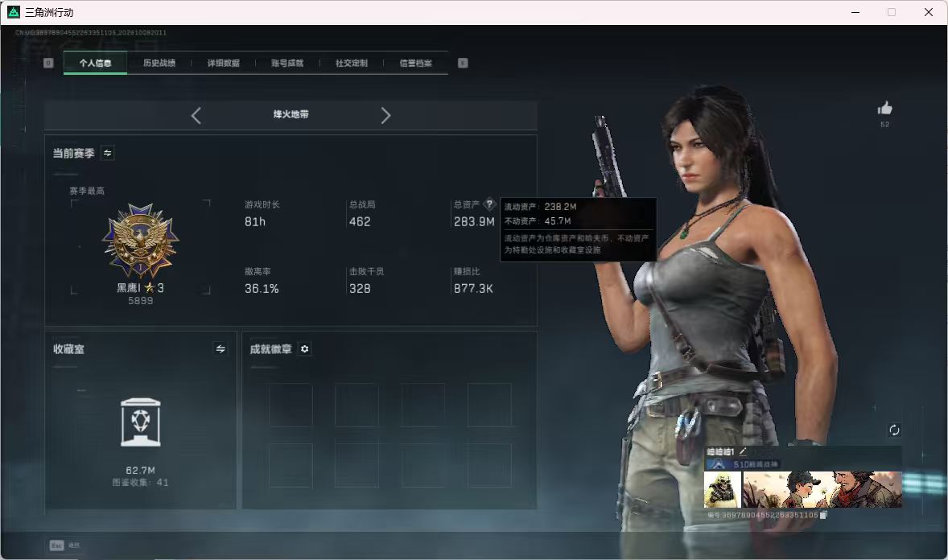Click the 烽火地带 mode title
The height and width of the screenshot is (560, 948).
pyautogui.click(x=291, y=114)
